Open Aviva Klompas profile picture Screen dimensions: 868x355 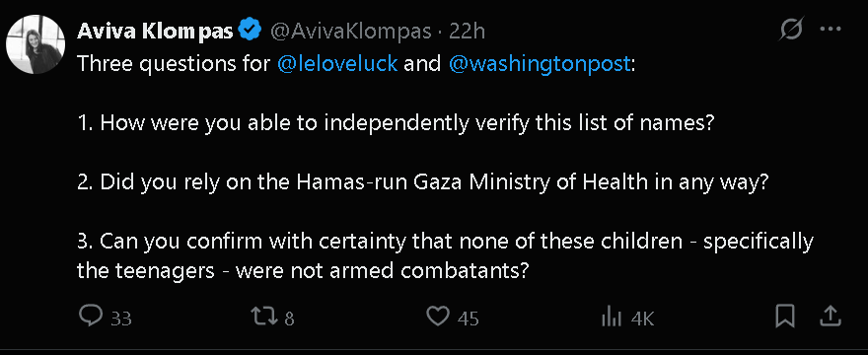[x=36, y=44]
